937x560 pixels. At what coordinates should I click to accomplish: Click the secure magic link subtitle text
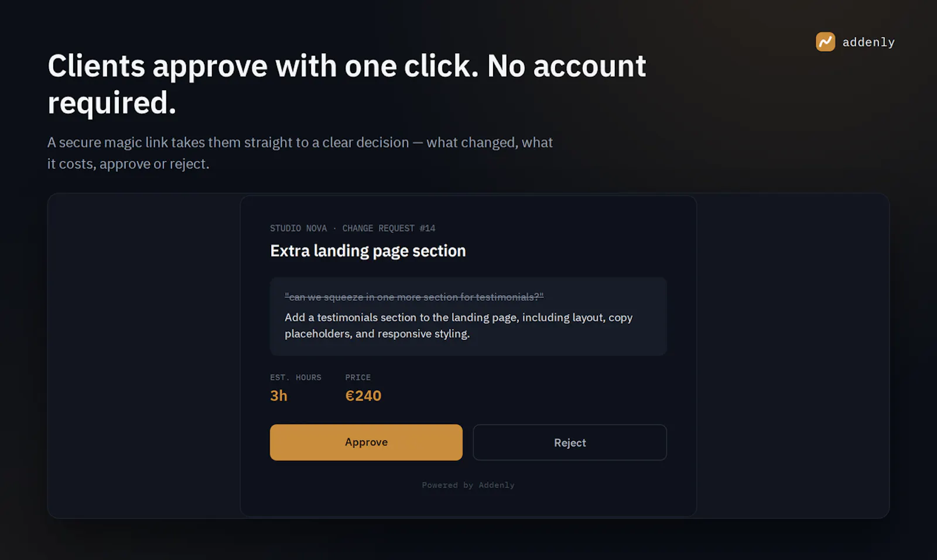point(300,153)
